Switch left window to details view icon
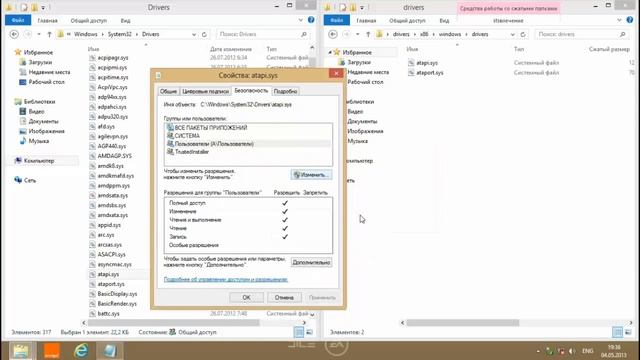This screenshot has height=360, width=640. pyautogui.click(x=299, y=332)
